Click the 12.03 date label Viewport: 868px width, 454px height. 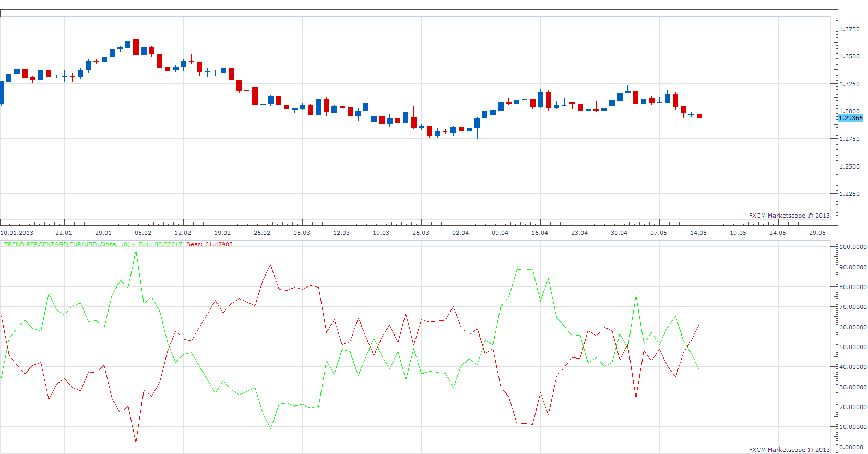(x=341, y=233)
